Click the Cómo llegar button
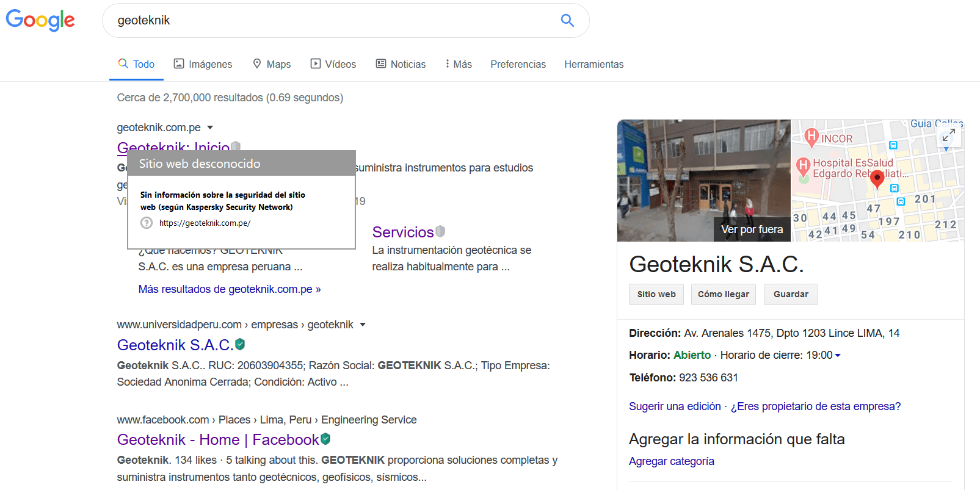 (724, 294)
